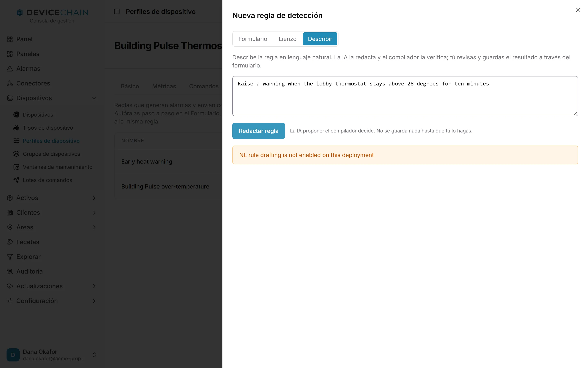The height and width of the screenshot is (368, 588).
Task: Open the Dana Okafor account switcher
Action: [x=94, y=355]
